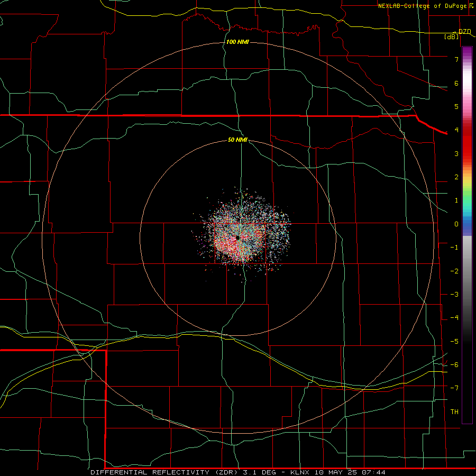Click the 2 value on the scale

point(456,177)
